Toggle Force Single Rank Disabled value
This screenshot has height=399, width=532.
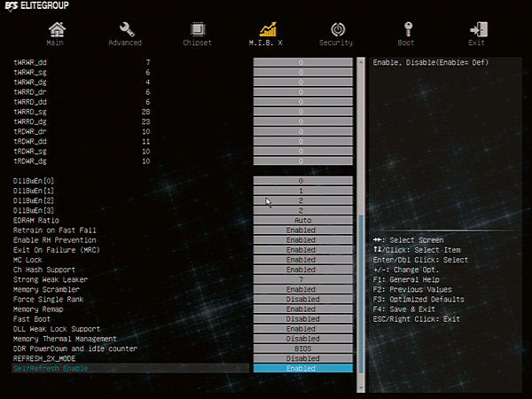coord(303,299)
